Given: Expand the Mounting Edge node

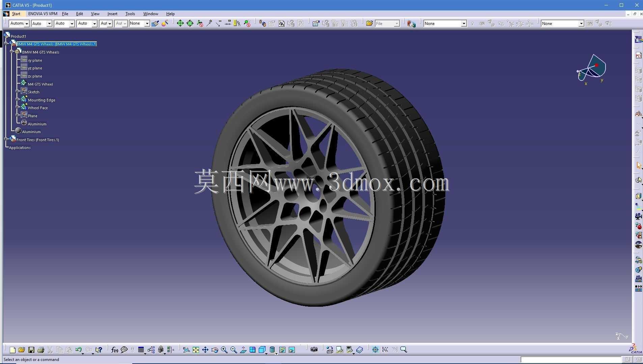Looking at the screenshot, I should tap(18, 99).
